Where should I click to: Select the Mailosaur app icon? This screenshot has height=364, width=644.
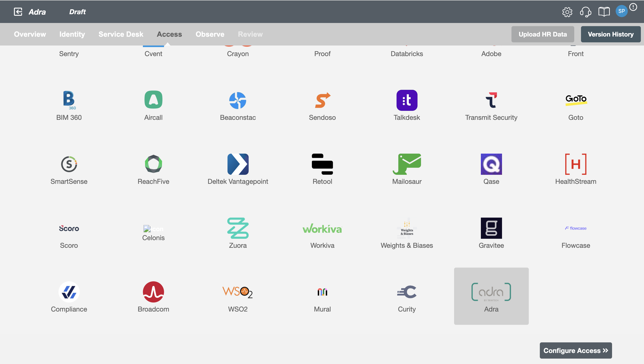[x=407, y=164]
